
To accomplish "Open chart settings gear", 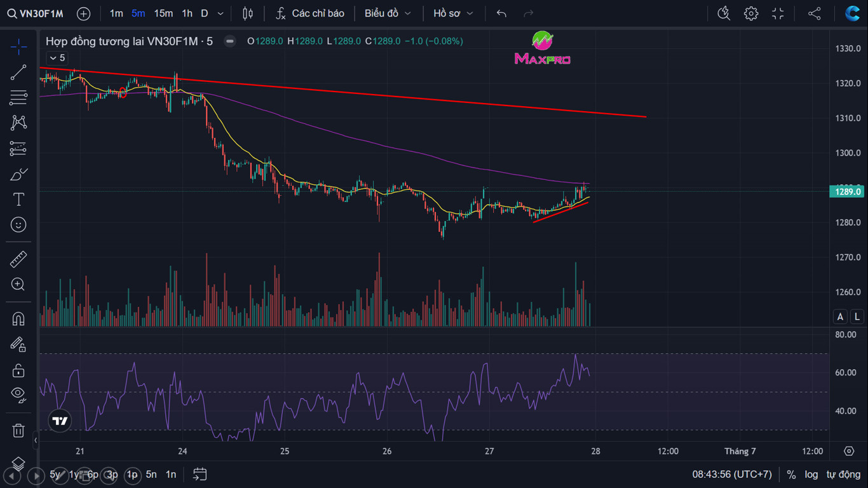I will 751,13.
